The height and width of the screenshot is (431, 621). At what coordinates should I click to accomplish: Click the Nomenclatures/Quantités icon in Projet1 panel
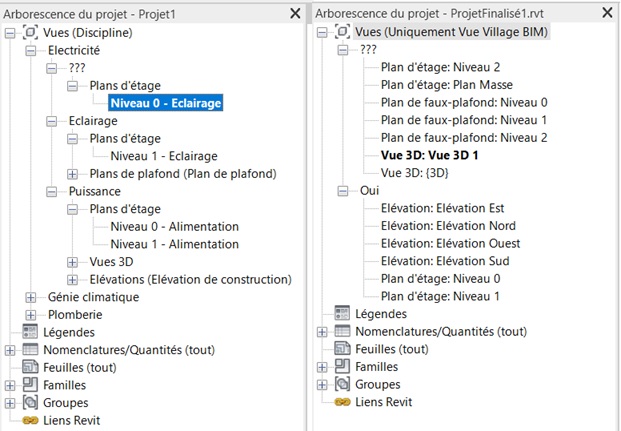(30, 349)
